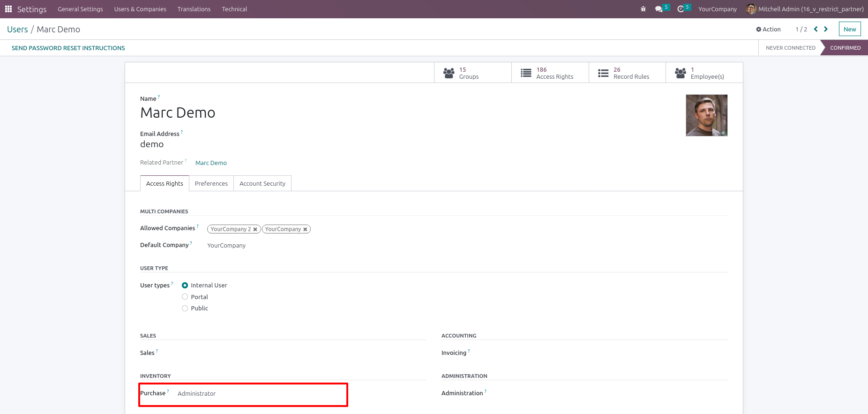
Task: Open the 1 Employee(s) stat button
Action: pyautogui.click(x=704, y=73)
